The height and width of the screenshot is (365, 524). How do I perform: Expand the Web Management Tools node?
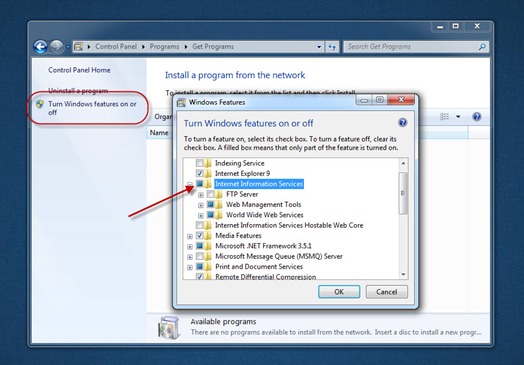201,205
